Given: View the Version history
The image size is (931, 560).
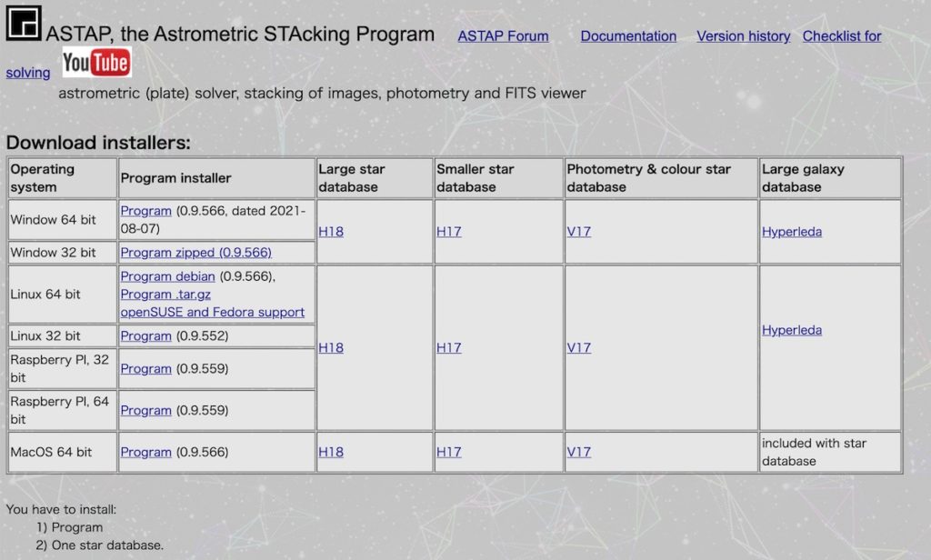Looking at the screenshot, I should (743, 35).
